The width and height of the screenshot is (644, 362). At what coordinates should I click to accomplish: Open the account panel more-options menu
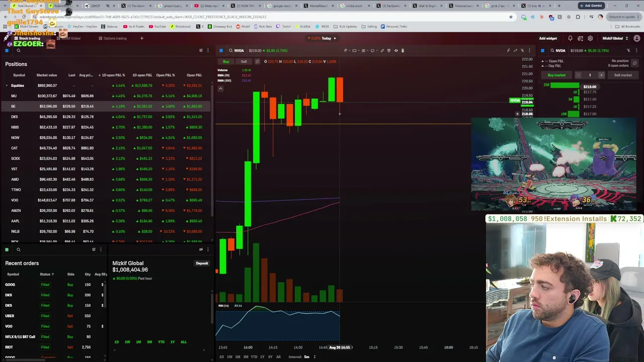(x=208, y=249)
